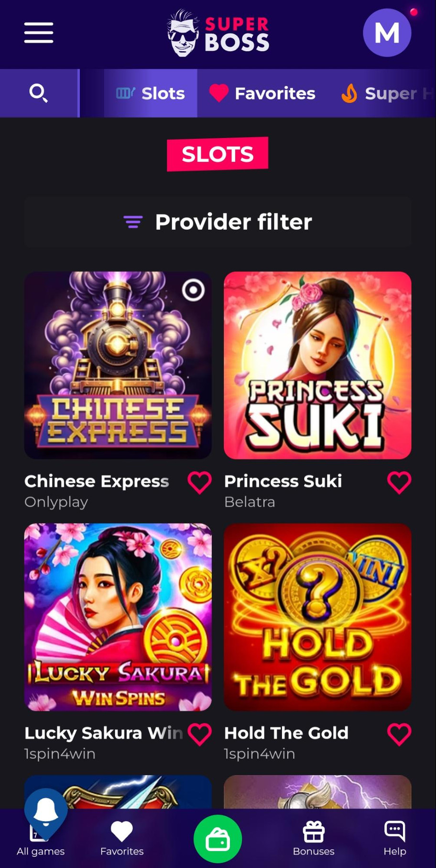Expand the Provider filter
The height and width of the screenshot is (868, 436).
(218, 222)
